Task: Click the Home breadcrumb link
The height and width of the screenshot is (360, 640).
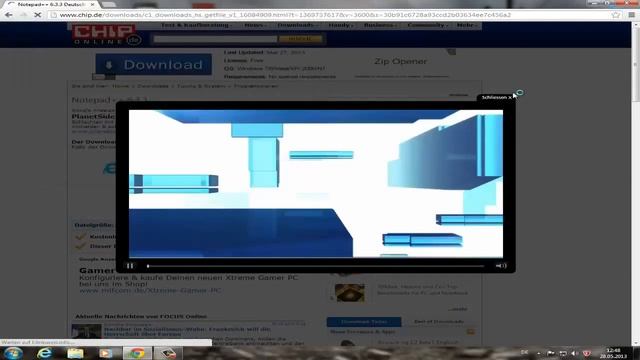Action: (120, 86)
